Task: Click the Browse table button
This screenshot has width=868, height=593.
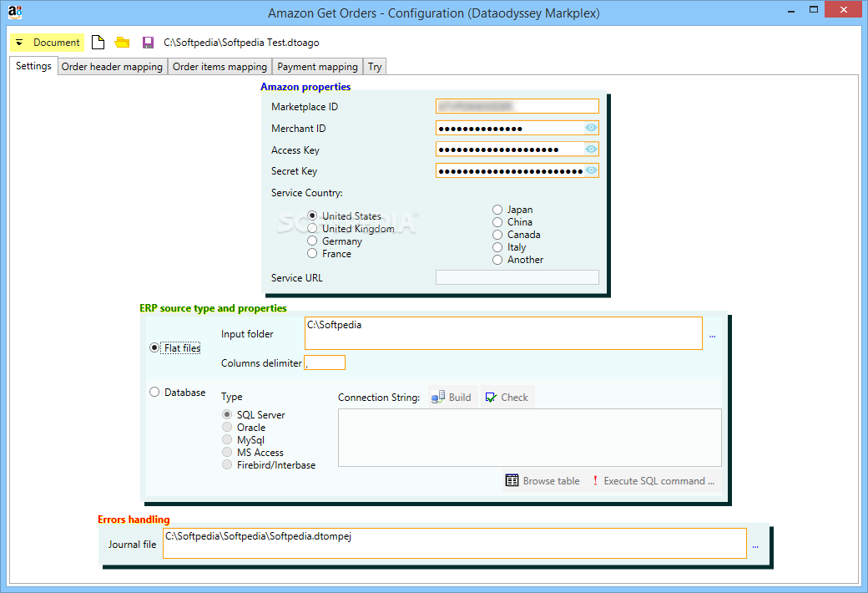Action: [542, 480]
